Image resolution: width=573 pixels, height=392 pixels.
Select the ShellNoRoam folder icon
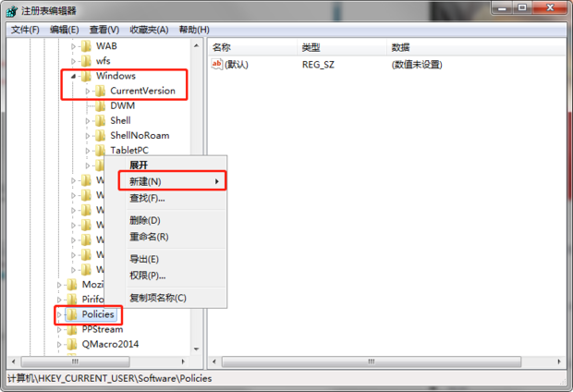pyautogui.click(x=101, y=136)
